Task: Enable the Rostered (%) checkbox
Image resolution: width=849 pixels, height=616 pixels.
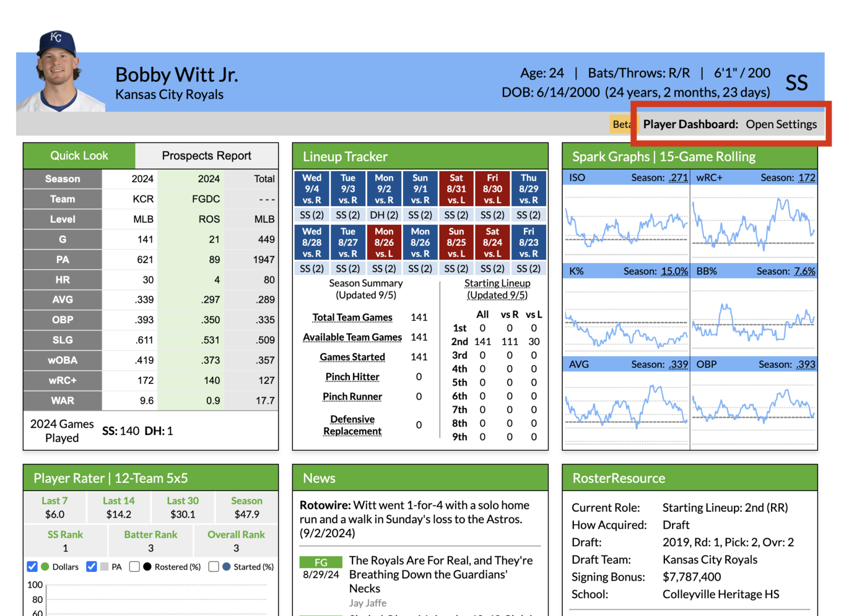Action: [134, 566]
